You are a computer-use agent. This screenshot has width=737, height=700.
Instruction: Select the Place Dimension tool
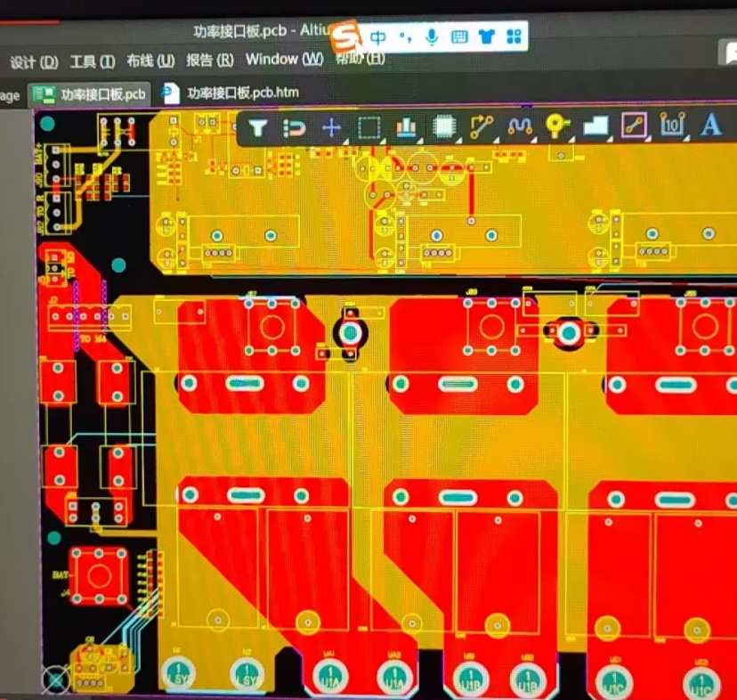click(x=672, y=125)
